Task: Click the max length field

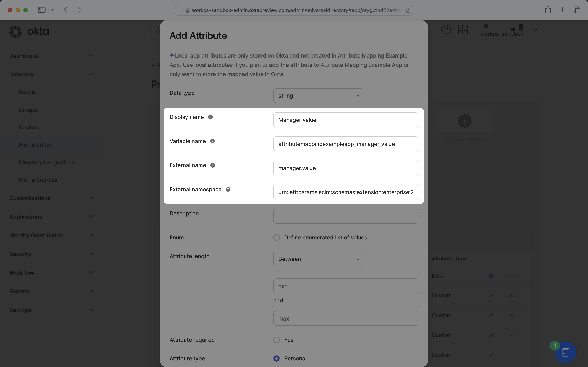Action: (x=346, y=318)
